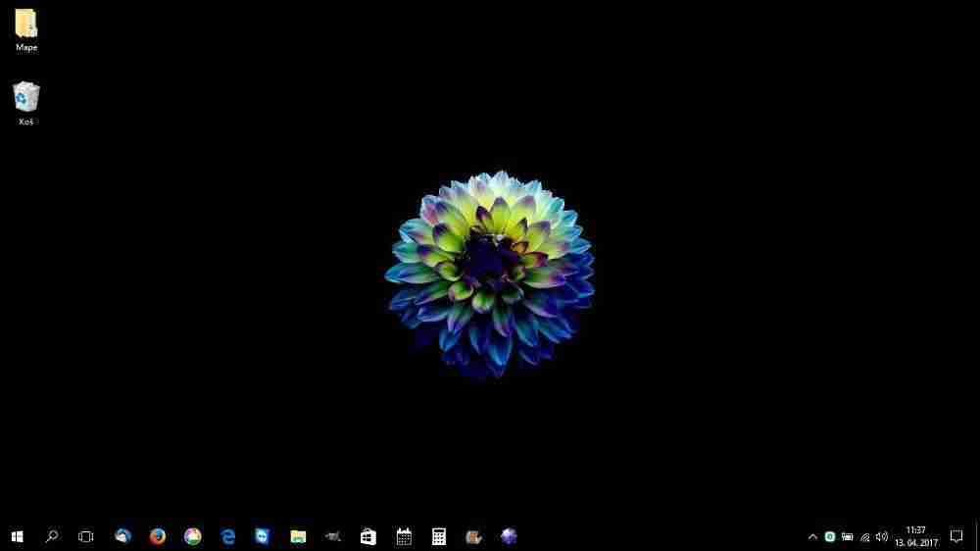This screenshot has width=980, height=551.
Task: Open Task View from the taskbar
Action: point(86,536)
